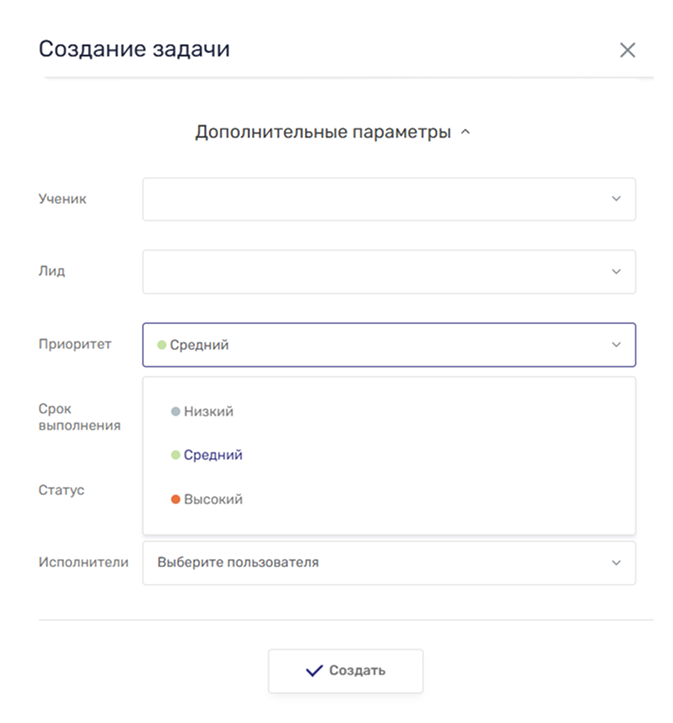Viewport: 673px width, 723px height.
Task: Click the green dot beside Средний in list
Action: point(176,455)
